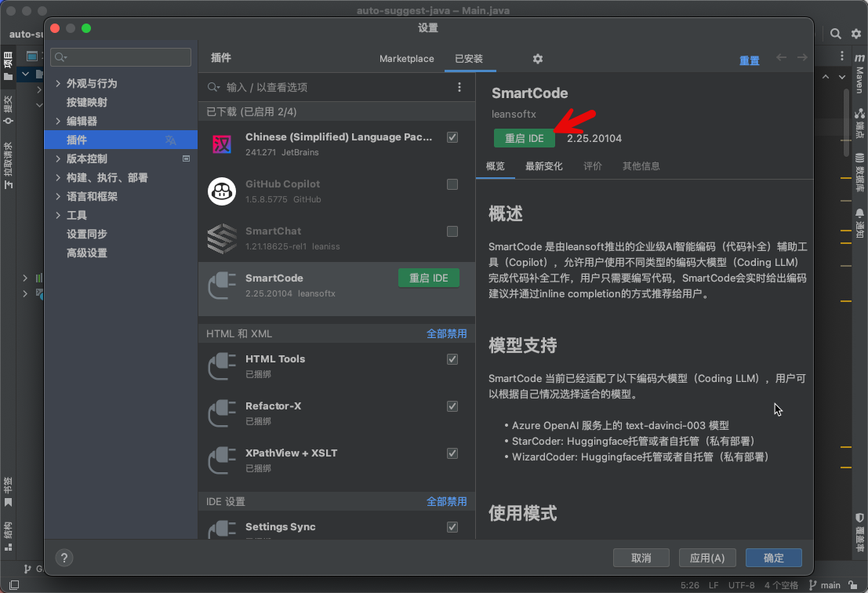Uncheck the Settings Sync plugin
The width and height of the screenshot is (868, 593).
(452, 527)
